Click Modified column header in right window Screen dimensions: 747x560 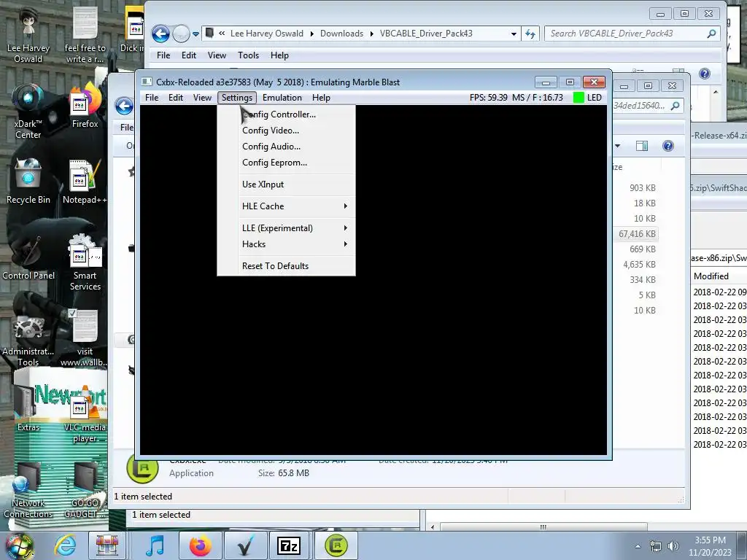pyautogui.click(x=711, y=276)
